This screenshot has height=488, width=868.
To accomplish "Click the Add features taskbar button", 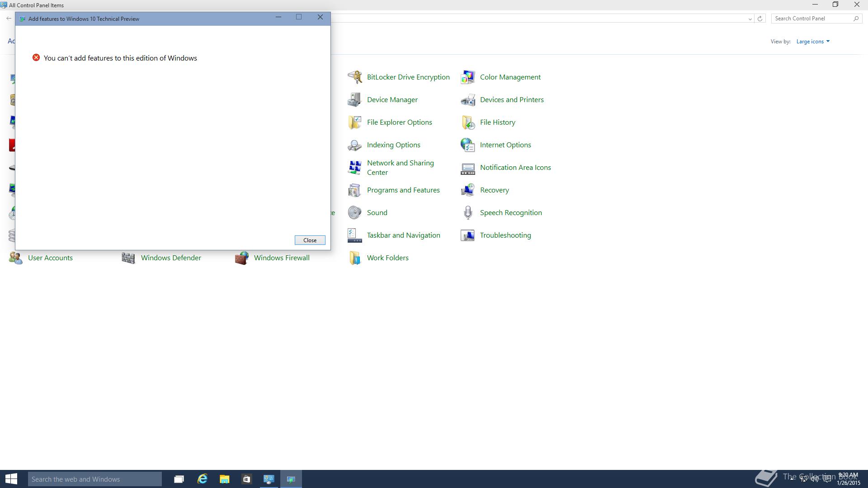I will (x=291, y=479).
